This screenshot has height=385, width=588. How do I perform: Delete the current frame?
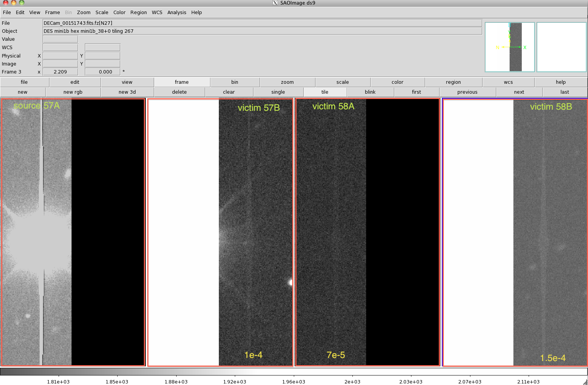179,92
